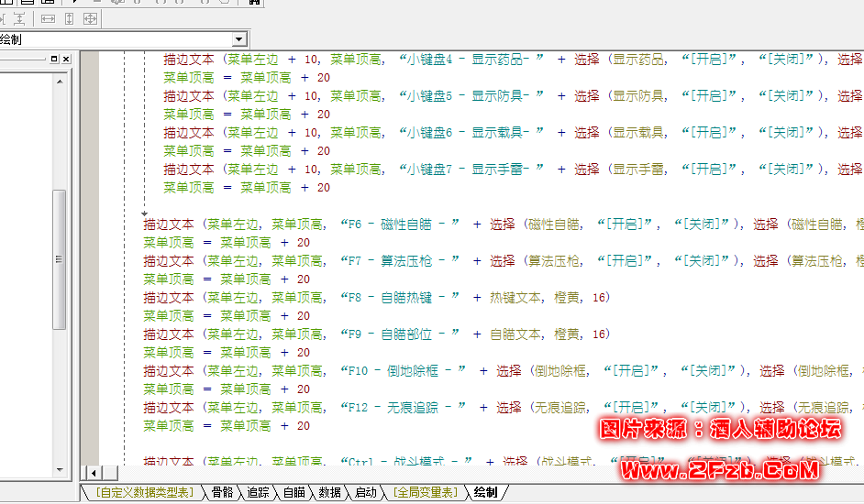Image resolution: width=864 pixels, height=504 pixels.
Task: Select the active 绘制 tab
Action: tap(485, 493)
